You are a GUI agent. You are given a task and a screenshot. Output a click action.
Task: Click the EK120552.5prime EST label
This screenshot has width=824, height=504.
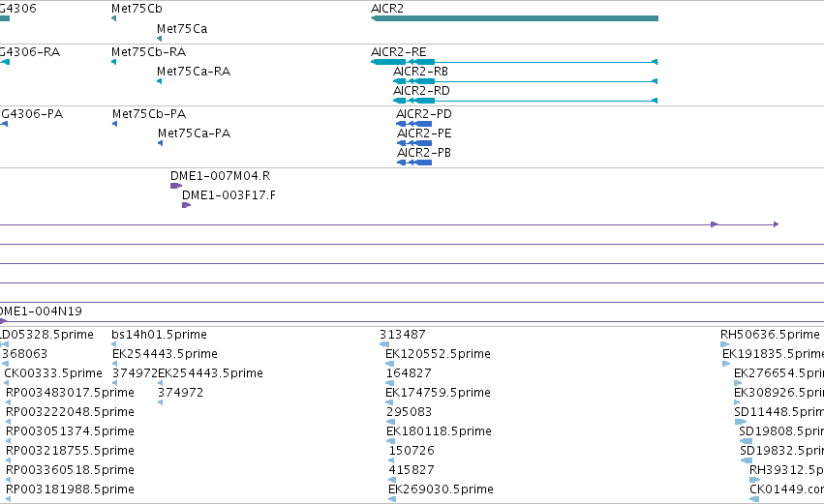point(438,354)
